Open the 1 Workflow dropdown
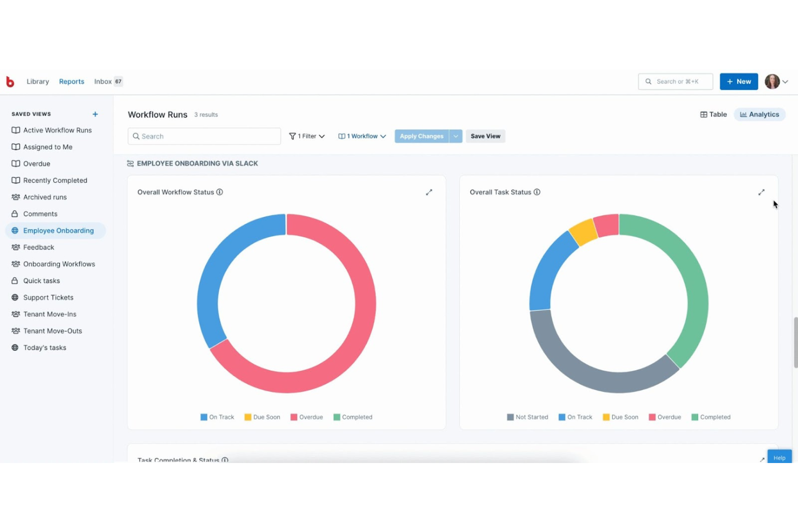The width and height of the screenshot is (798, 532). [362, 136]
